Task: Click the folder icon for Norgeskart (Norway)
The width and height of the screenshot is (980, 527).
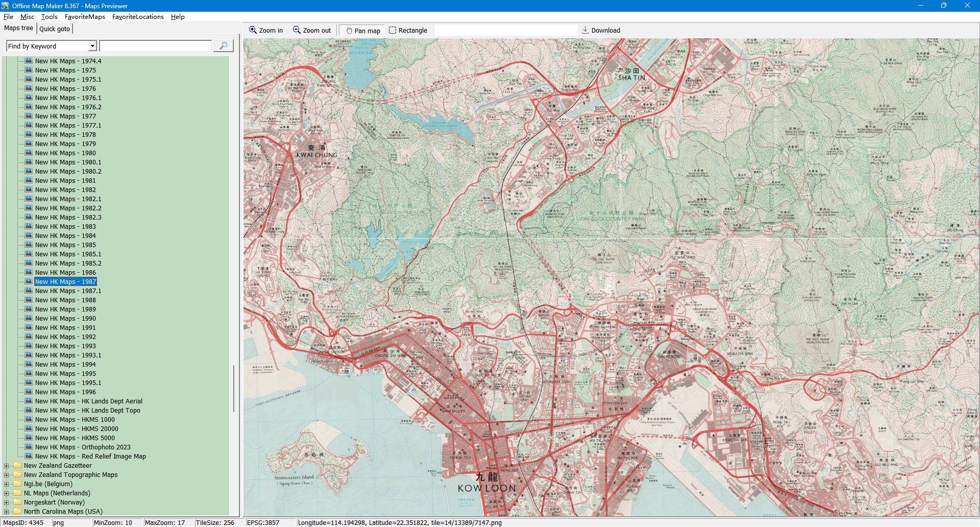Action: [18, 502]
